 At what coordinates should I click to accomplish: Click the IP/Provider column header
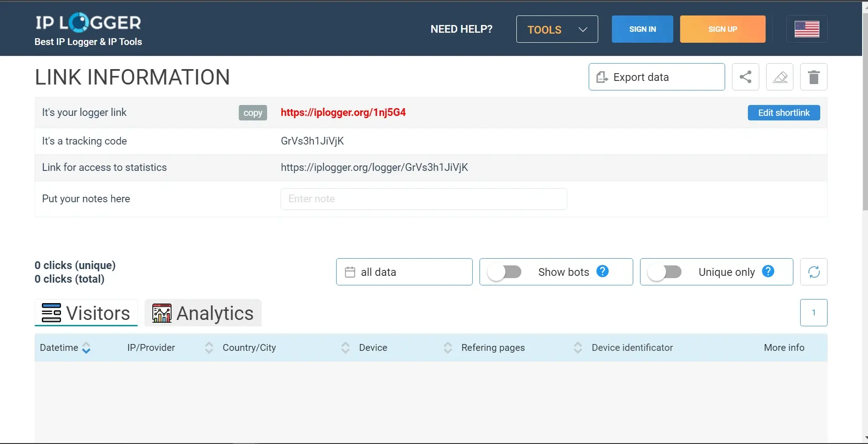[151, 348]
